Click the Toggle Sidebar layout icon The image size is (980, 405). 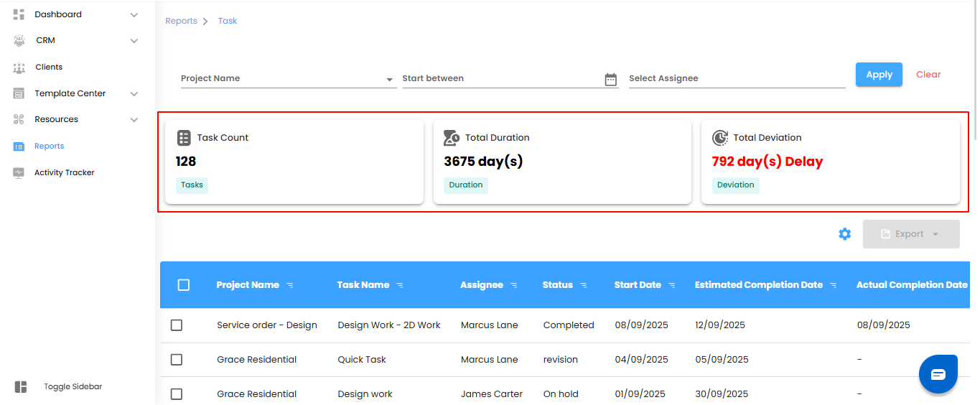point(21,387)
